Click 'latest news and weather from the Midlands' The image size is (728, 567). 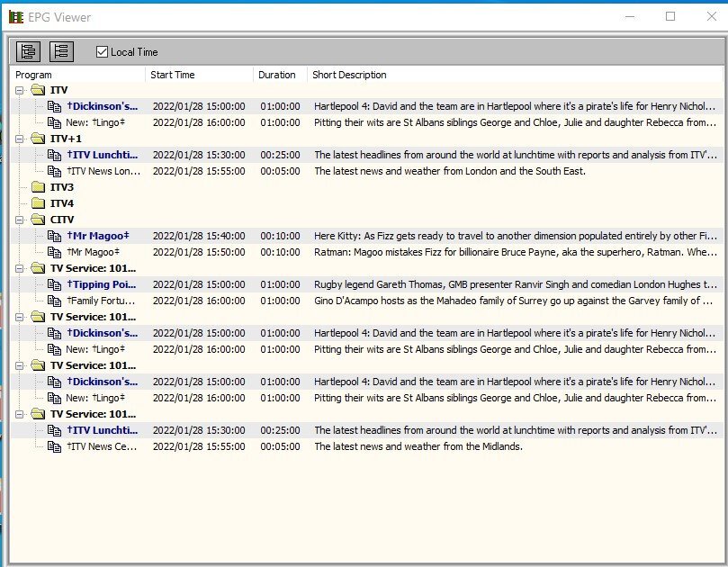(418, 446)
